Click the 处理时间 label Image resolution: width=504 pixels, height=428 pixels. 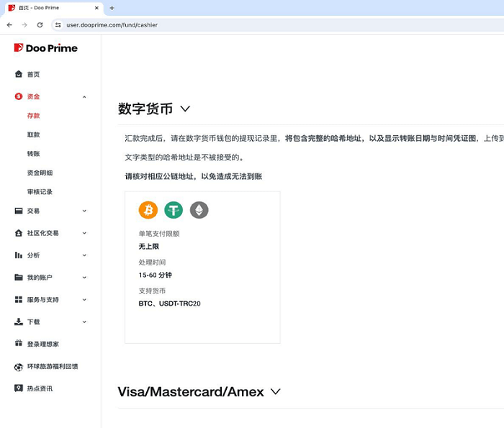152,262
